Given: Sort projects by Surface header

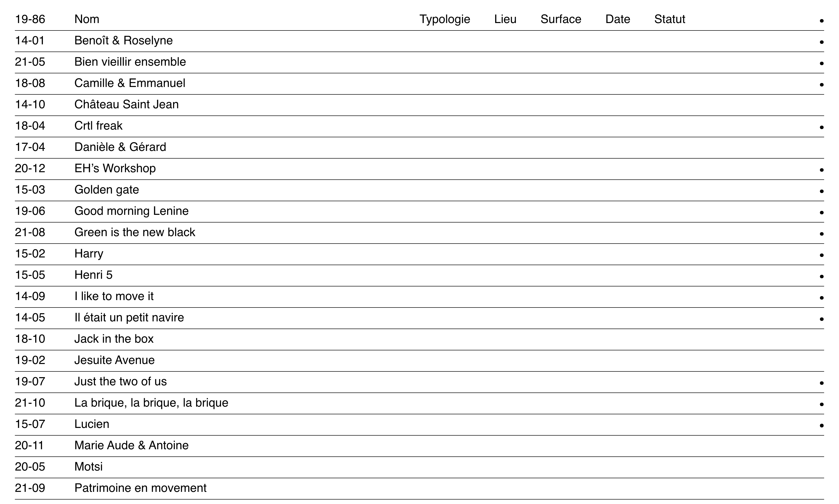Looking at the screenshot, I should point(561,19).
